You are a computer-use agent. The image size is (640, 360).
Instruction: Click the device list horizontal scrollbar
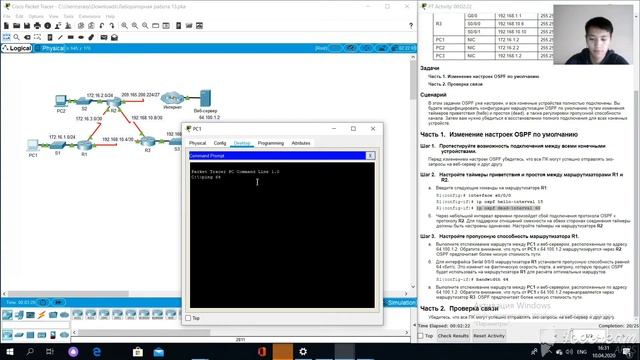pos(144,333)
